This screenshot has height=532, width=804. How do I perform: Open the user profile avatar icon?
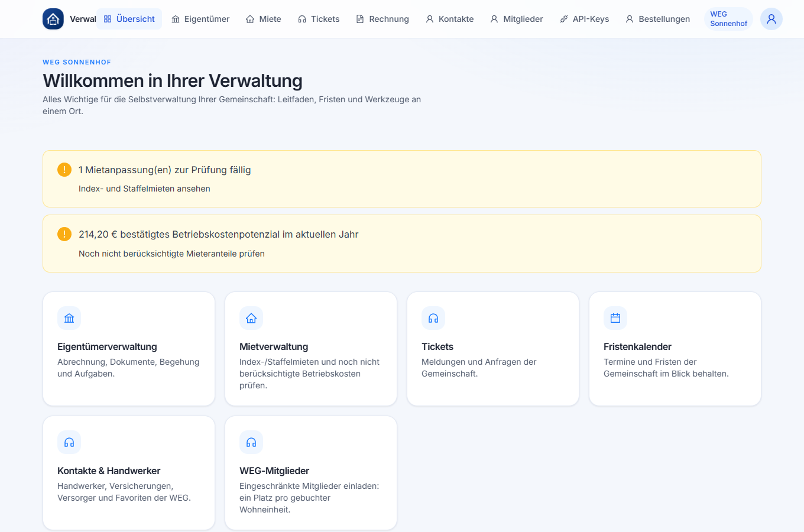[771, 19]
